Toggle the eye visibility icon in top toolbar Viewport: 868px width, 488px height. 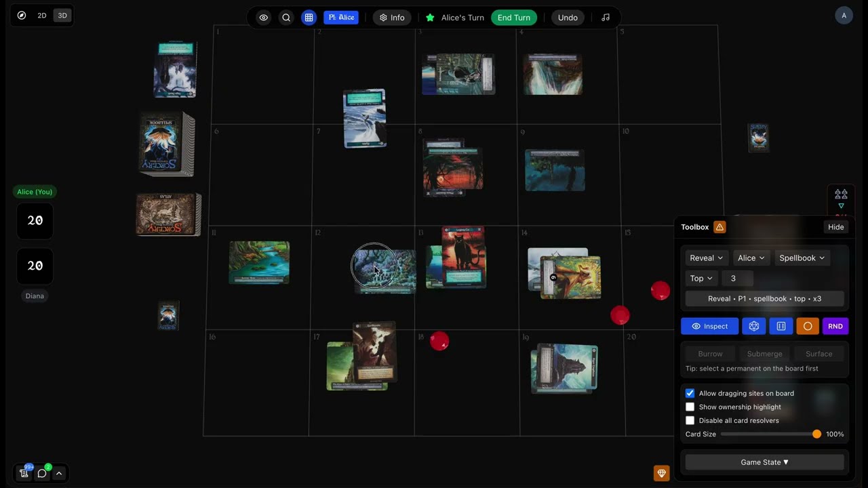(264, 18)
